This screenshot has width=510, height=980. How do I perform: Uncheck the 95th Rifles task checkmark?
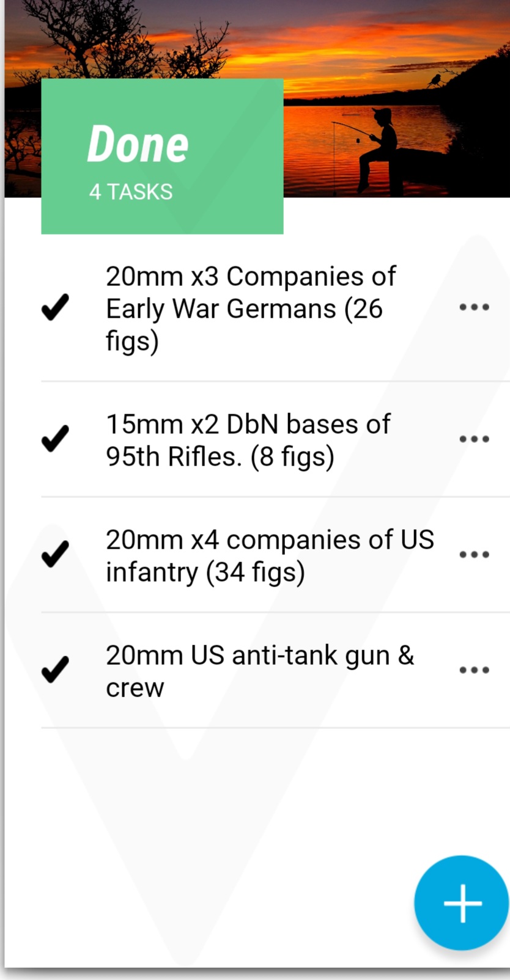(55, 439)
